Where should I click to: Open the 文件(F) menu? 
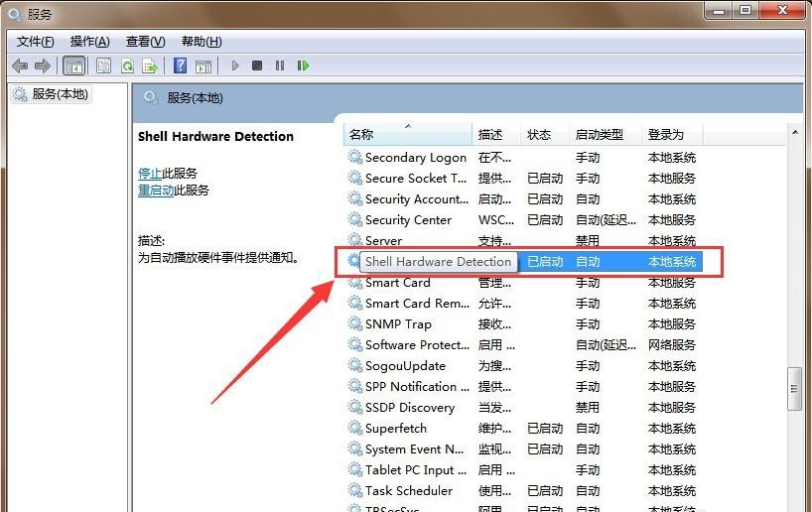pyautogui.click(x=35, y=41)
